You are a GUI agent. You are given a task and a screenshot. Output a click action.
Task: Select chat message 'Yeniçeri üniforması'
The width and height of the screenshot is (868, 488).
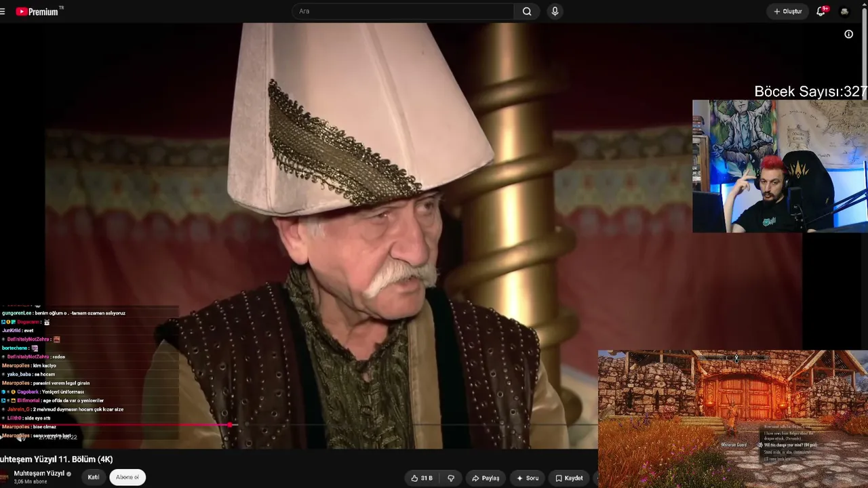click(x=62, y=392)
